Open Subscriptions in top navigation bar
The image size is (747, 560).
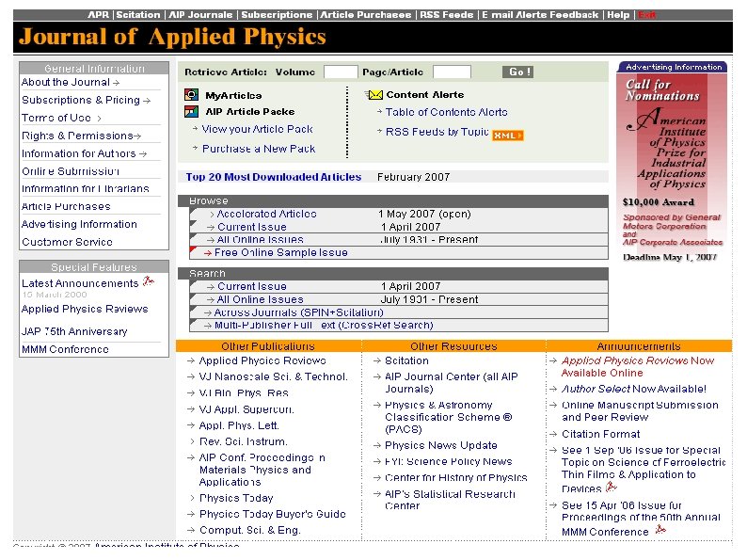coord(277,15)
